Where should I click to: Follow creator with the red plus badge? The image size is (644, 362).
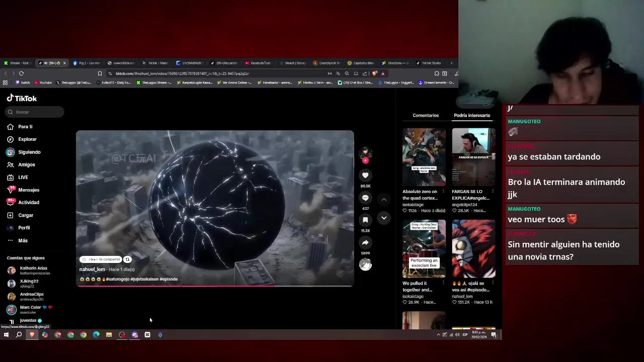365,160
